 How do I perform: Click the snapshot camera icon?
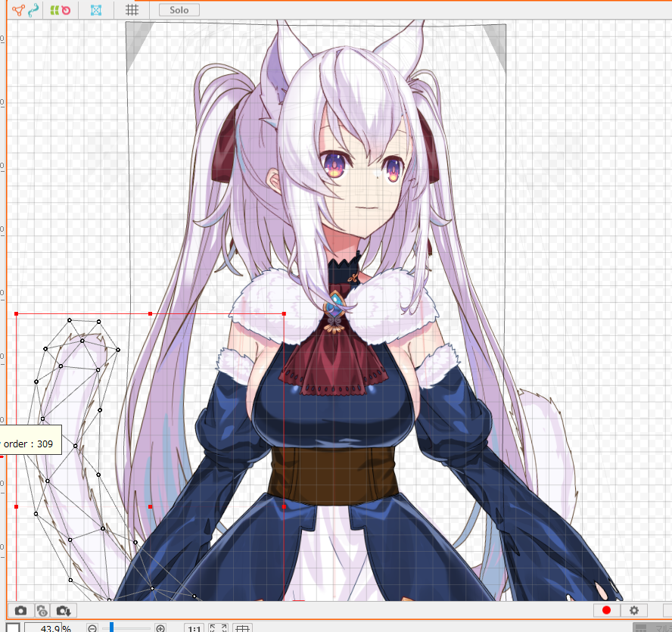pyautogui.click(x=20, y=610)
